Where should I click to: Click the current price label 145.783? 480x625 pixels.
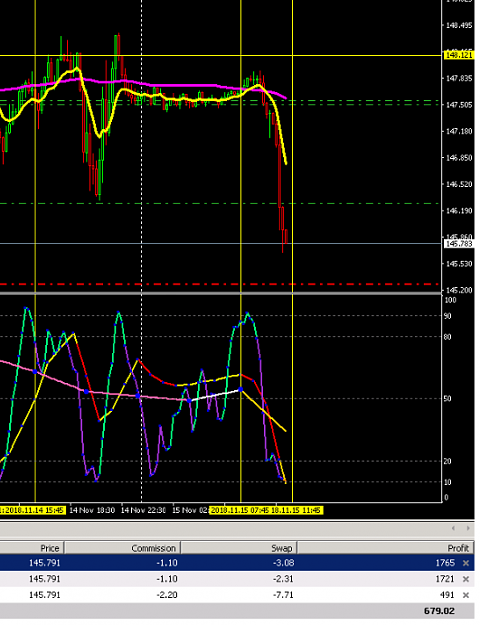(459, 244)
